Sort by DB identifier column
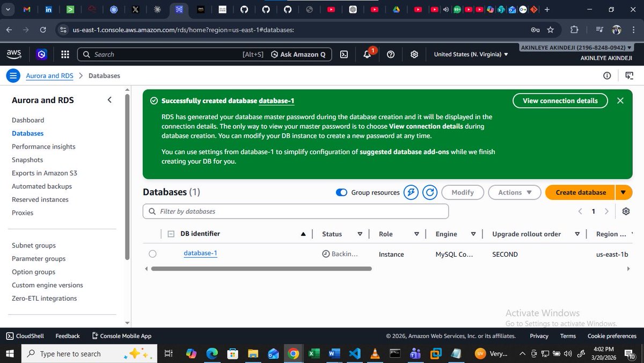Screen dimensions: 644x363 303,234
